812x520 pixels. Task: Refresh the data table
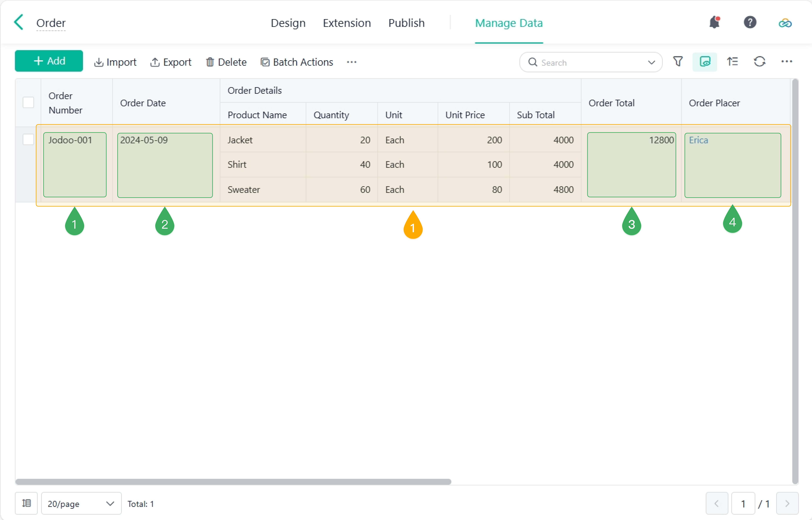[x=759, y=62]
